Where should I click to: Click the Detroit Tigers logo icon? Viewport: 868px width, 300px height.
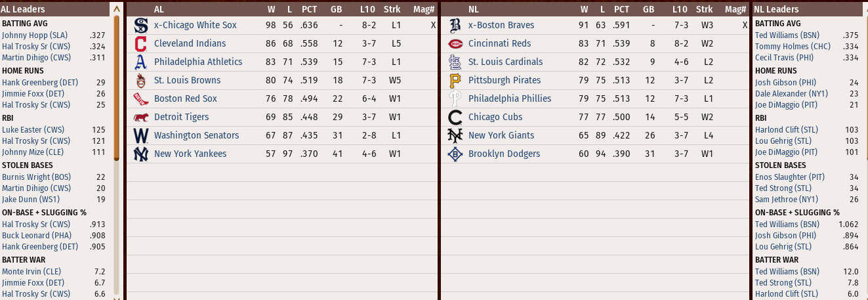140,118
